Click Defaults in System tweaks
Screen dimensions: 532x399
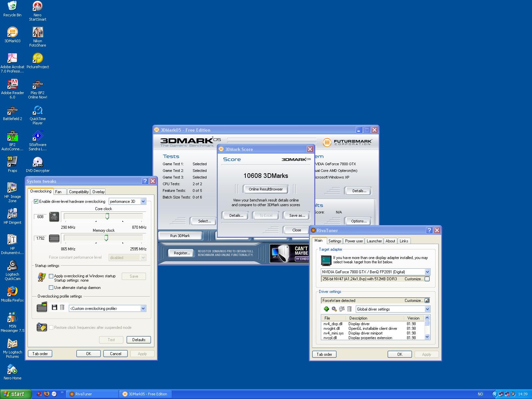139,340
